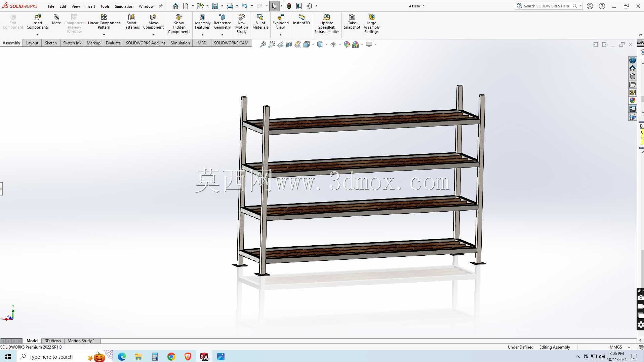This screenshot has height=362, width=644.
Task: Click the Undo icon
Action: click(x=244, y=6)
